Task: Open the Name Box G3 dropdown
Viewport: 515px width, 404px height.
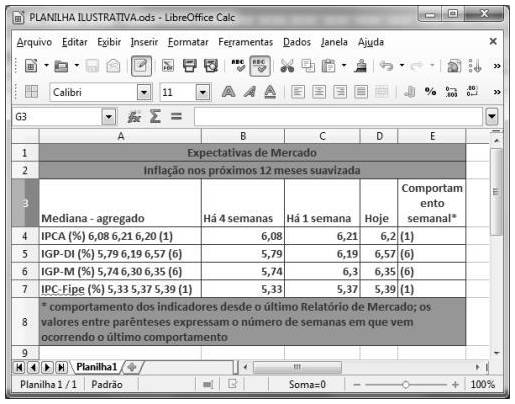Action: pos(109,117)
